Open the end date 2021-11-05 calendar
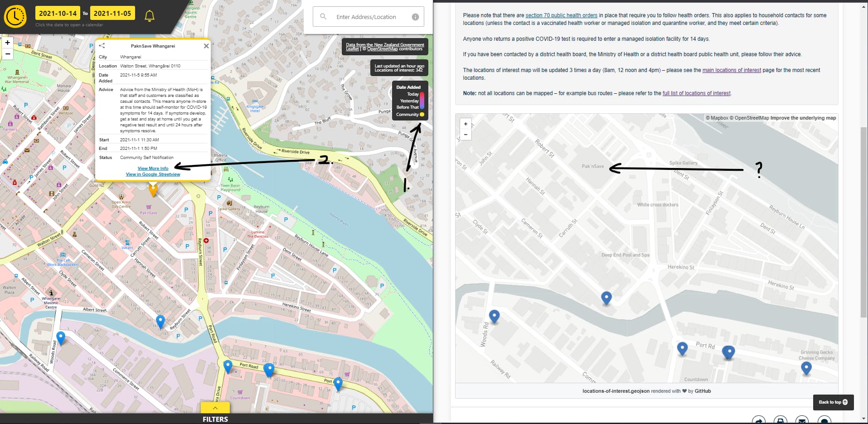Image resolution: width=868 pixels, height=424 pixels. tap(112, 14)
